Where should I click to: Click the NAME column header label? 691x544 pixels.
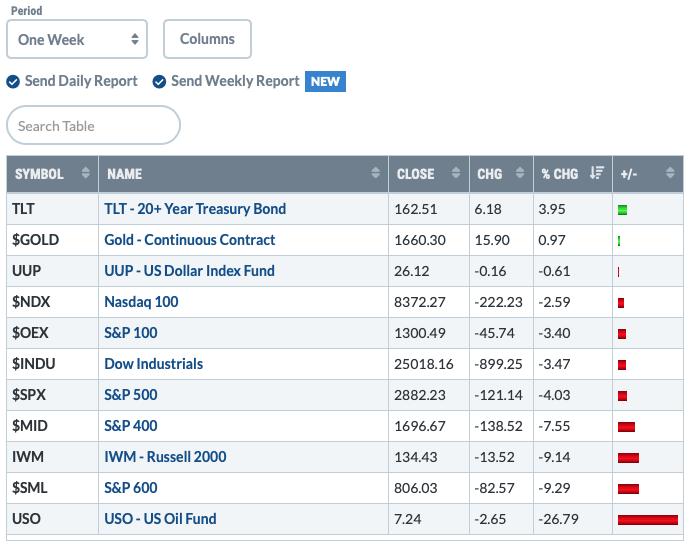(x=124, y=174)
